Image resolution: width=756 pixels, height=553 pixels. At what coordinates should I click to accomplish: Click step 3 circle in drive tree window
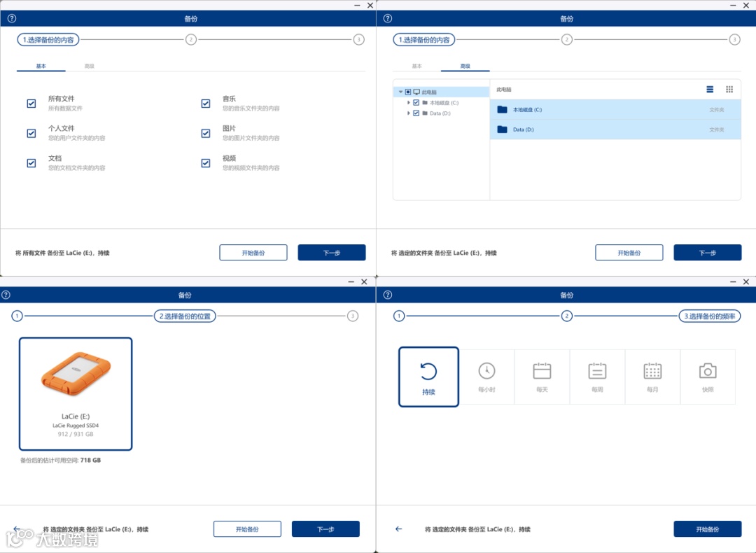pyautogui.click(x=734, y=39)
